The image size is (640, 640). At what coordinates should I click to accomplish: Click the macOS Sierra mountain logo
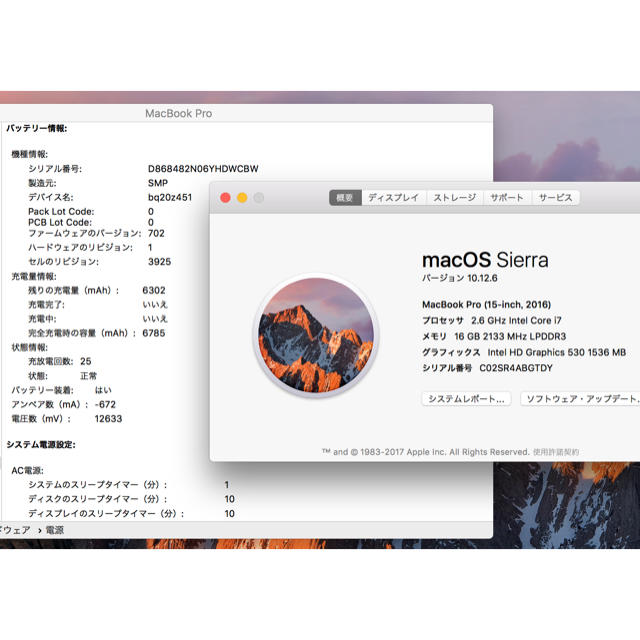click(x=316, y=335)
